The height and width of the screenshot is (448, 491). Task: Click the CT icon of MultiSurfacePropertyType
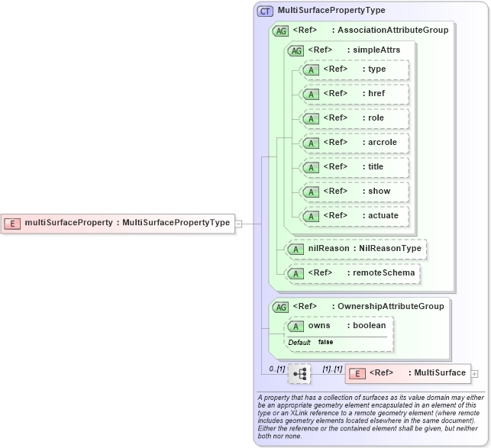pos(265,11)
